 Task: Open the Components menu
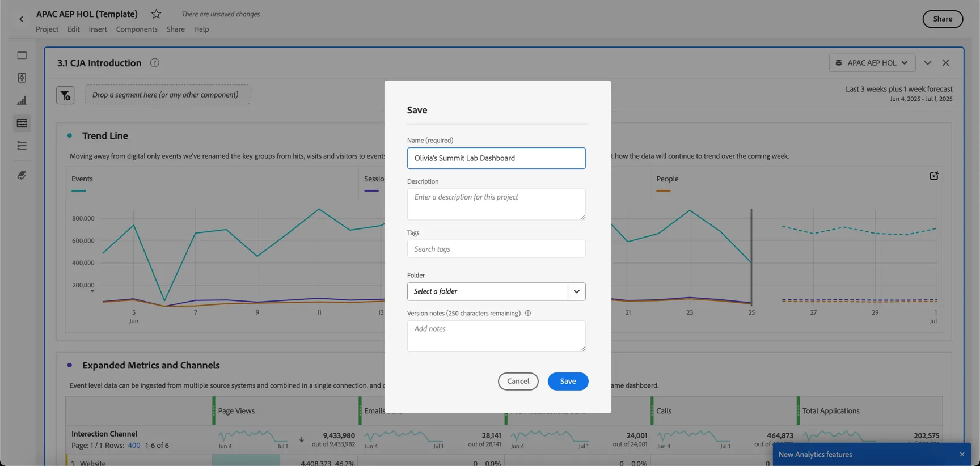point(137,29)
